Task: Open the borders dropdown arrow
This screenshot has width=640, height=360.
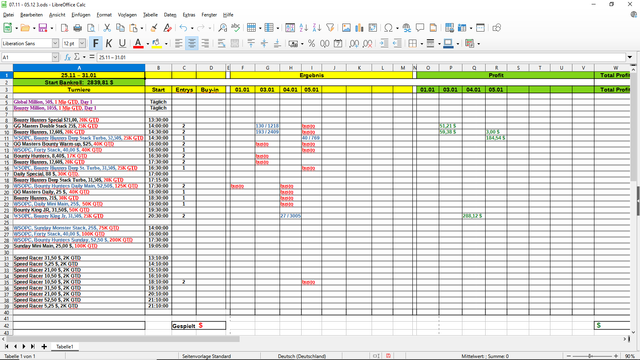Action: pyautogui.click(x=421, y=44)
